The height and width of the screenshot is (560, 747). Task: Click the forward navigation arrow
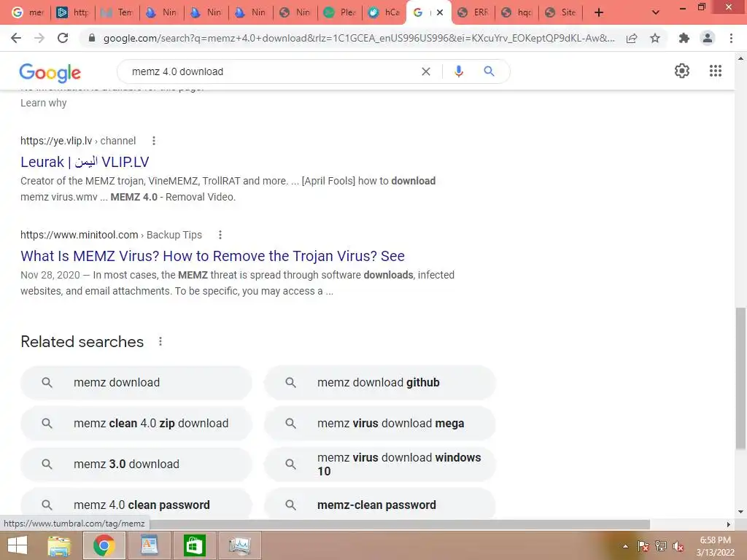click(39, 38)
